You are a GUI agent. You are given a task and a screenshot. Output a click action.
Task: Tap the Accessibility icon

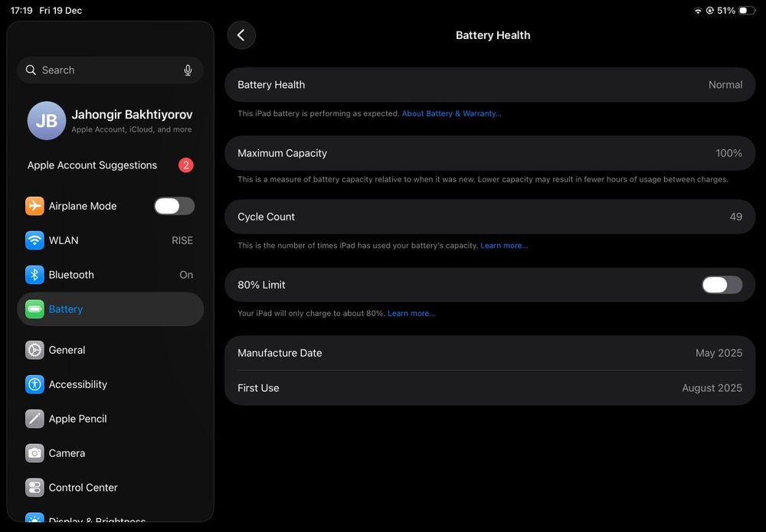click(34, 384)
